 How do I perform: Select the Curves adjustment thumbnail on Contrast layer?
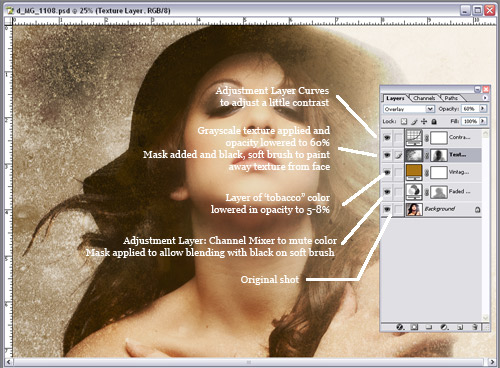point(414,137)
